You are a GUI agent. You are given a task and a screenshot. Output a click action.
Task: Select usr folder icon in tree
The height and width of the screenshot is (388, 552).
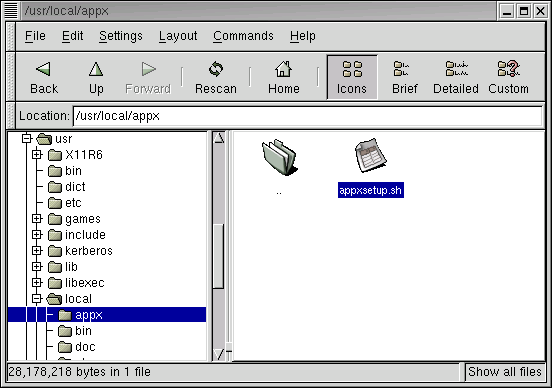tap(44, 139)
